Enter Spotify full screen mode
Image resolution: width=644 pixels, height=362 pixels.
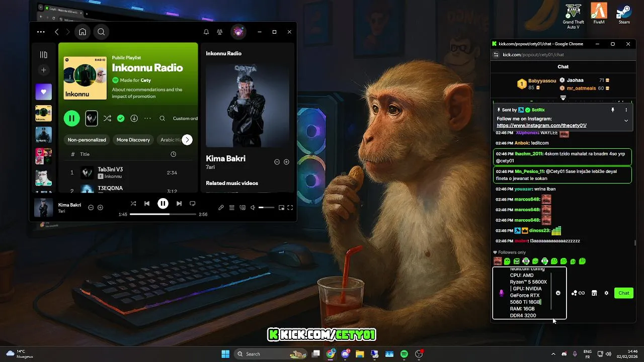290,207
